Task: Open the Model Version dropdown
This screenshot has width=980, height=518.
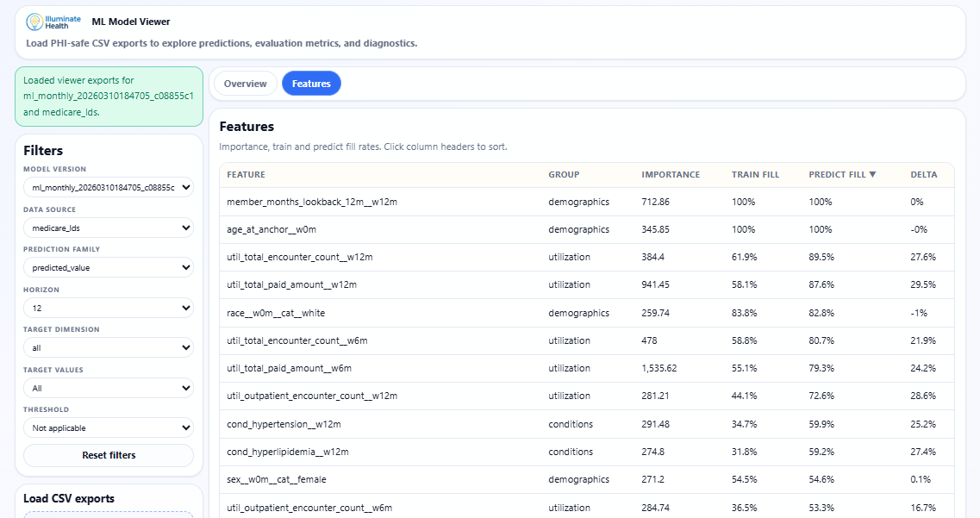Action: tap(108, 187)
